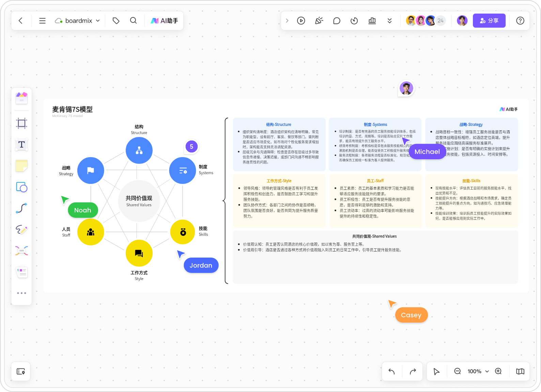Open the templates icon in left sidebar

tap(22, 98)
